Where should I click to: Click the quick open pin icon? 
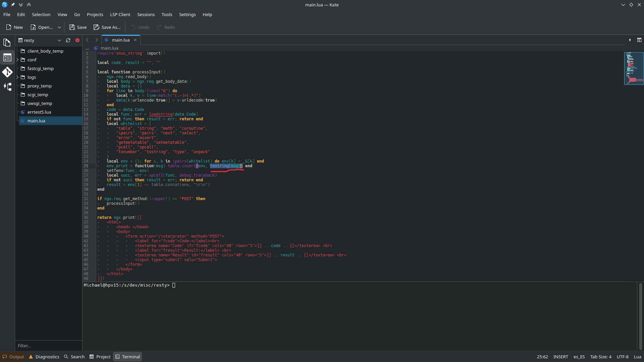[x=630, y=40]
